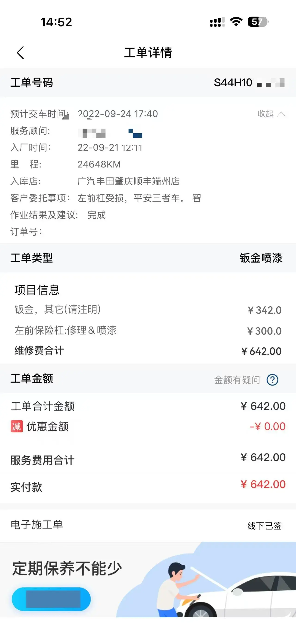296x644 pixels.
Task: Tap the back arrow icon
Action: pos(20,53)
